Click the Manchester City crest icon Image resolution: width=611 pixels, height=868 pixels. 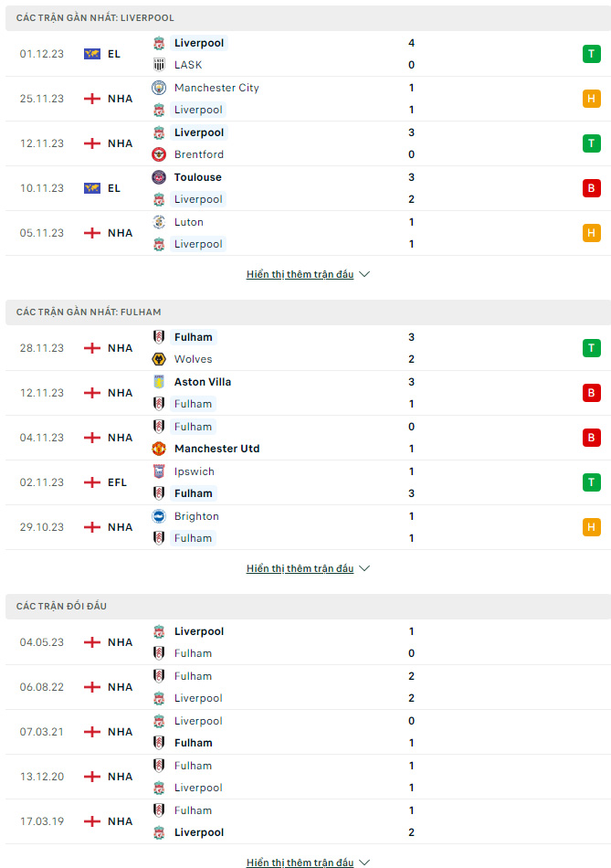click(159, 88)
